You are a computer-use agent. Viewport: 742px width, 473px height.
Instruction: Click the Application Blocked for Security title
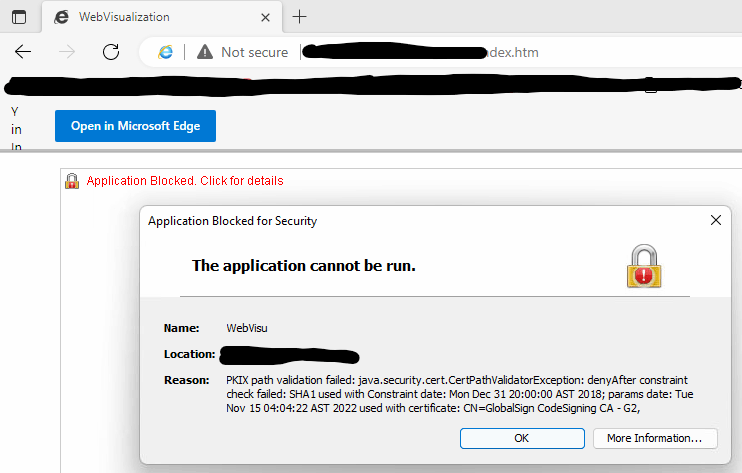[232, 221]
